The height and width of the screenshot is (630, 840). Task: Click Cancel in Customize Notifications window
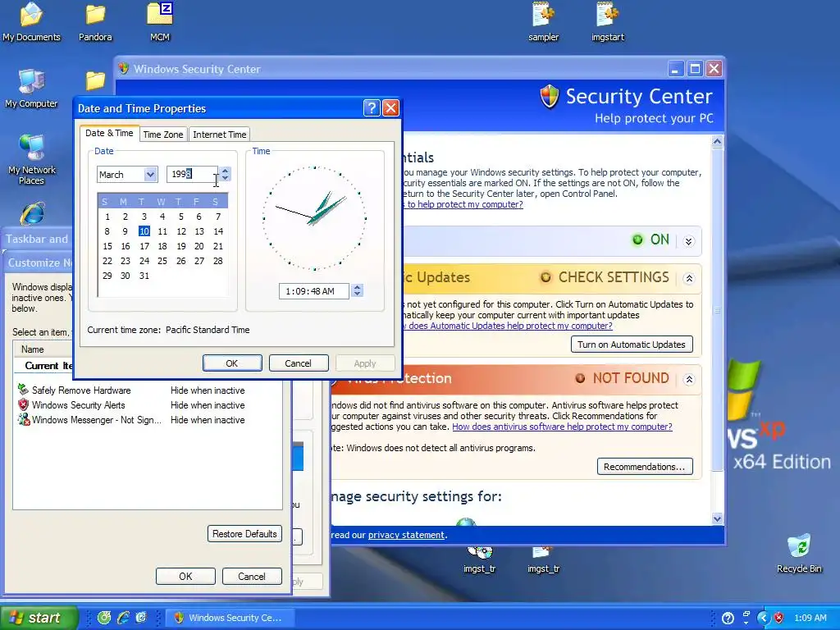pyautogui.click(x=252, y=577)
